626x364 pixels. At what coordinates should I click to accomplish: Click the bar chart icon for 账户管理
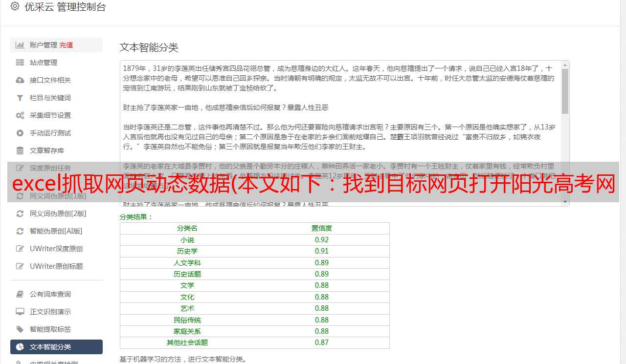tap(20, 45)
